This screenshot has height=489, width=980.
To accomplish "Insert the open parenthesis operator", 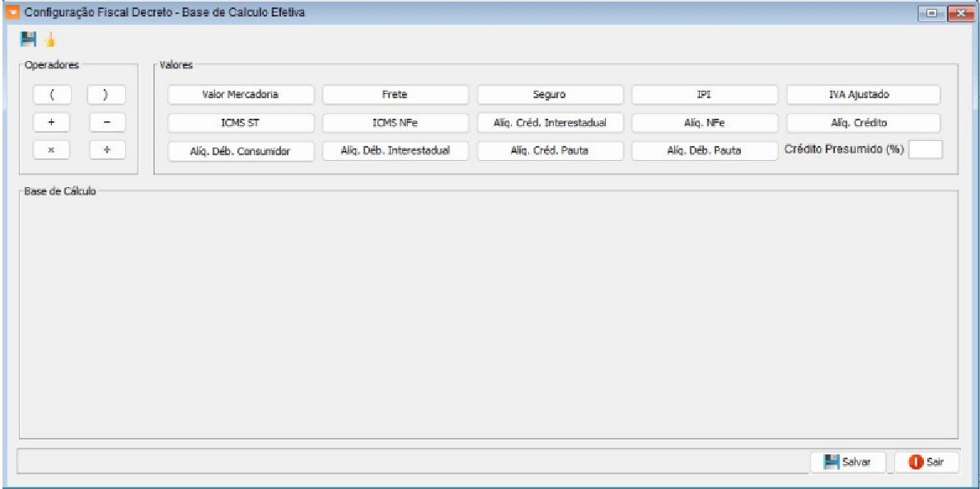I will pyautogui.click(x=51, y=95).
